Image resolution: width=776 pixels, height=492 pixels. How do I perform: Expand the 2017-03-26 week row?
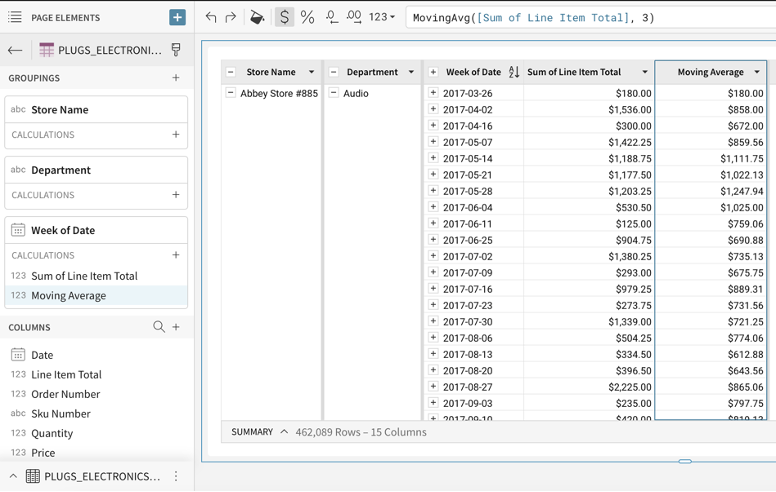(x=433, y=93)
